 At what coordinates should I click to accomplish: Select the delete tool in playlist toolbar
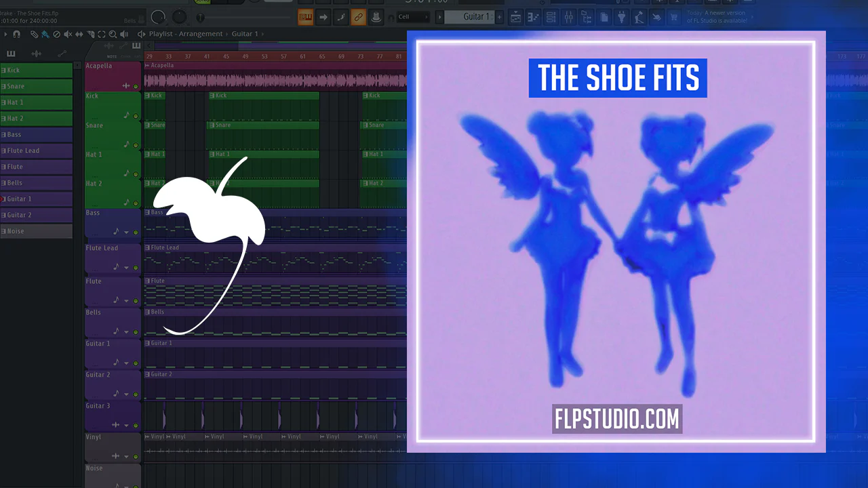coord(57,34)
